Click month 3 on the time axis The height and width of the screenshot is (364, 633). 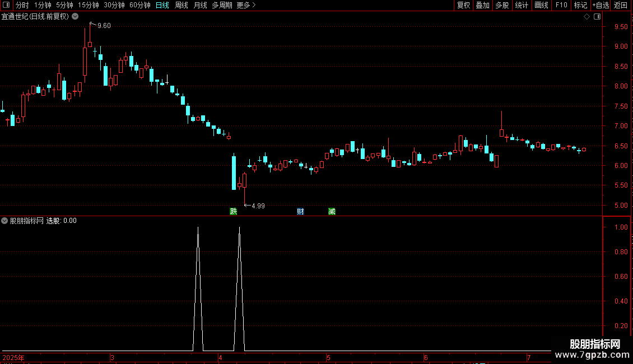click(112, 358)
